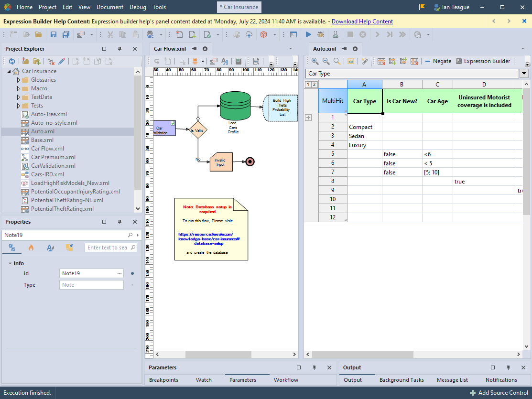Click add document icon with green plus
The image size is (532, 399).
(x=192, y=34)
